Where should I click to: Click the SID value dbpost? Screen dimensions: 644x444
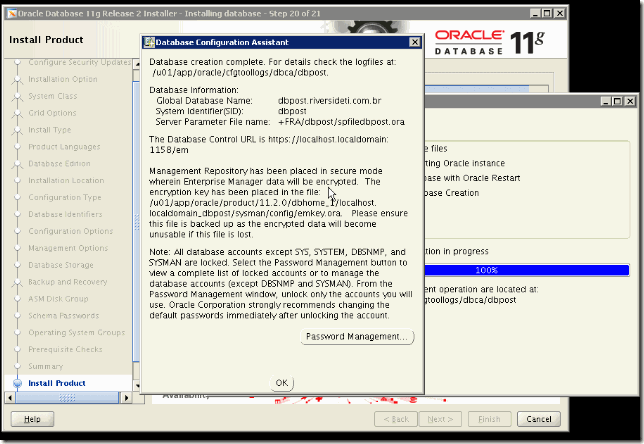pos(292,111)
